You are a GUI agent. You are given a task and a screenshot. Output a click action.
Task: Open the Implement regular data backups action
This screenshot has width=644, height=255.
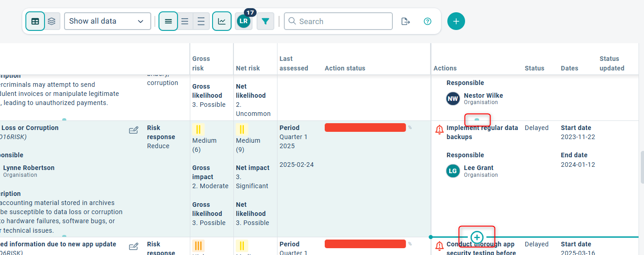(x=482, y=132)
